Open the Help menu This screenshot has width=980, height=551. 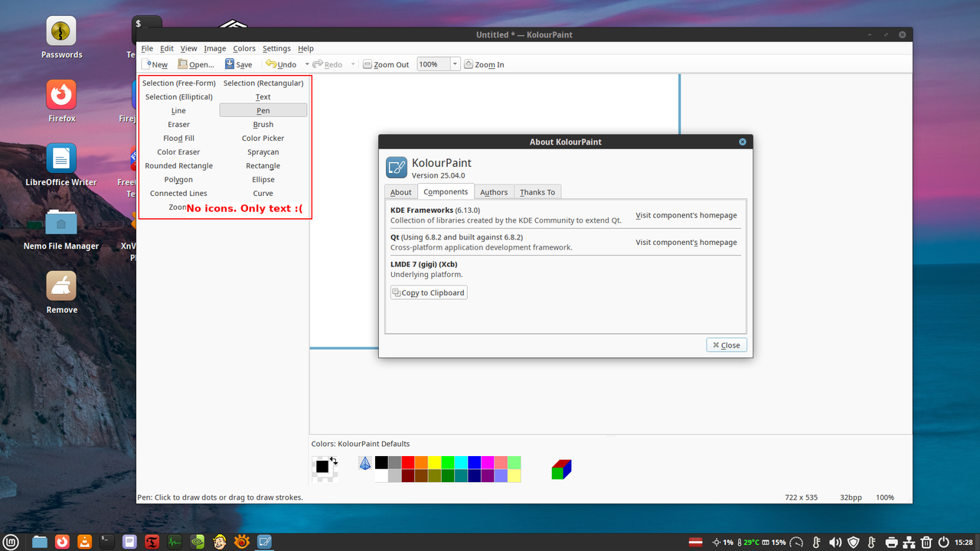pos(305,48)
